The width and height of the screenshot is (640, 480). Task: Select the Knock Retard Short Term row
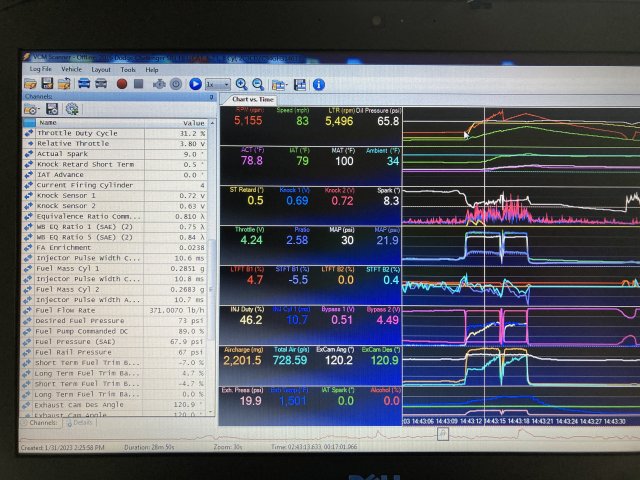pos(114,164)
